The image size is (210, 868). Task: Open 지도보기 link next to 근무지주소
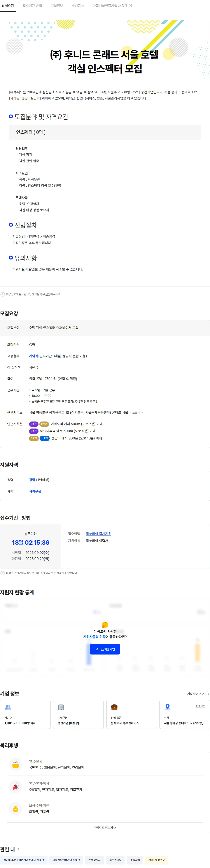click(x=135, y=413)
